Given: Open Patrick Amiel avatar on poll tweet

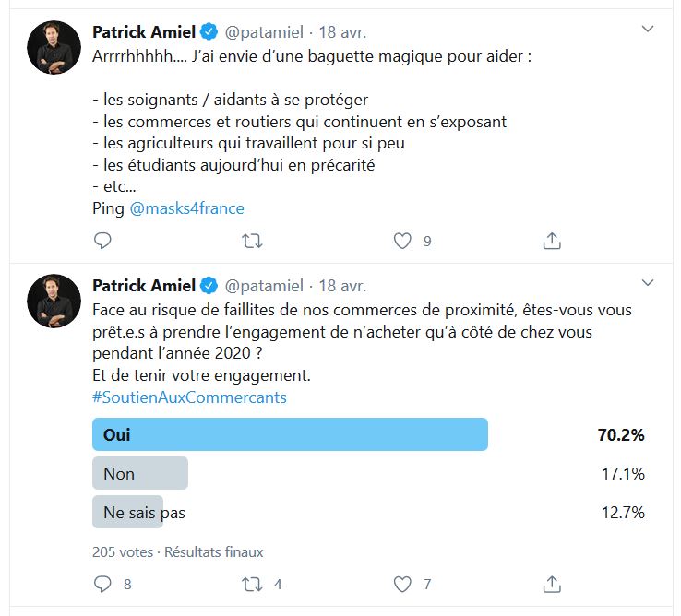Looking at the screenshot, I should pyautogui.click(x=54, y=302).
